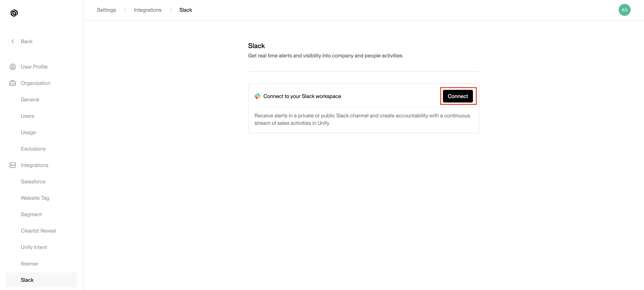644x290 pixels.
Task: Open Website Tag integration
Action: (35, 198)
